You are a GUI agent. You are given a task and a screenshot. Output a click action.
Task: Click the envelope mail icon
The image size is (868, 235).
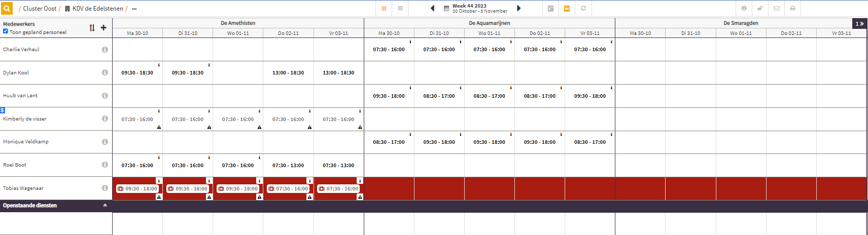click(776, 9)
